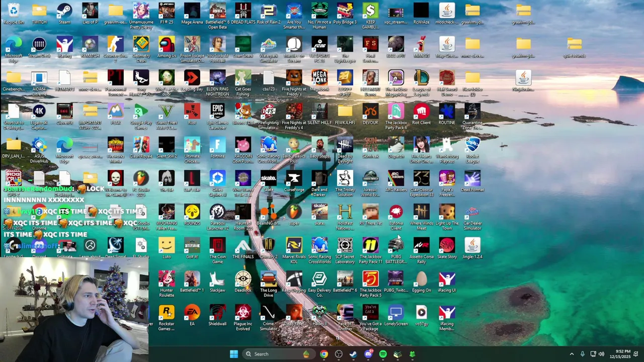Screen dimensions: 644x362
Task: Select the Easy Delivery Co. icon
Action: 319,284
